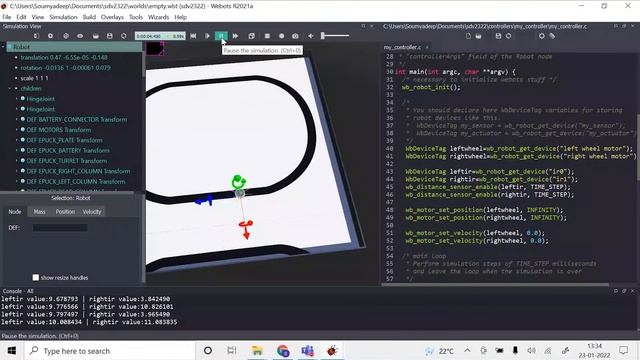Select DEF EPUCK_LEFT_COLUMN Transform
Image resolution: width=640 pixels, height=360 pixels.
76,182
